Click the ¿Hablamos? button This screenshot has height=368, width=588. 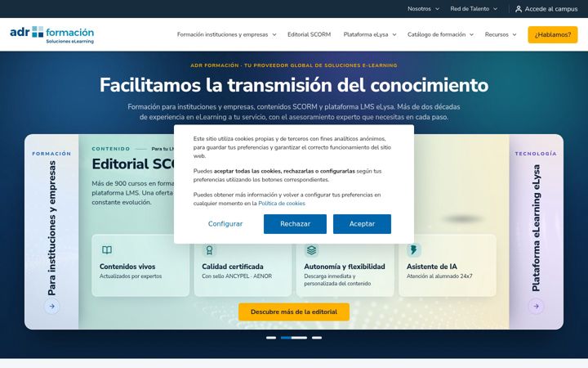tap(553, 34)
